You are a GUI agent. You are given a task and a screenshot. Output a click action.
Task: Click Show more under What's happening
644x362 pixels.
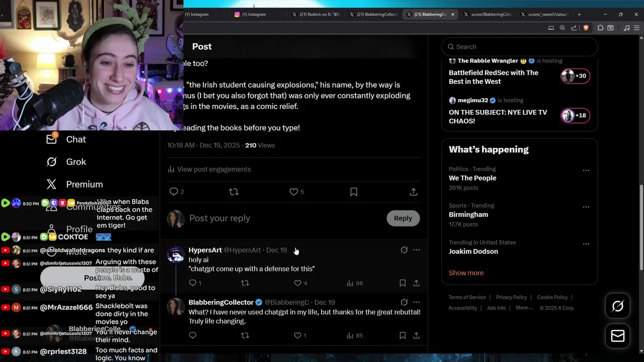pos(466,273)
